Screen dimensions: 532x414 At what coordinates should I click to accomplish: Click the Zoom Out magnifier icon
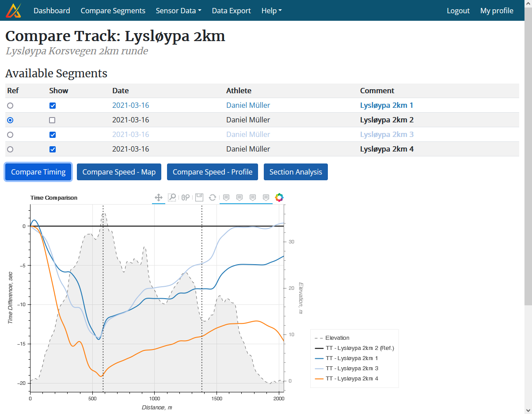(188, 198)
